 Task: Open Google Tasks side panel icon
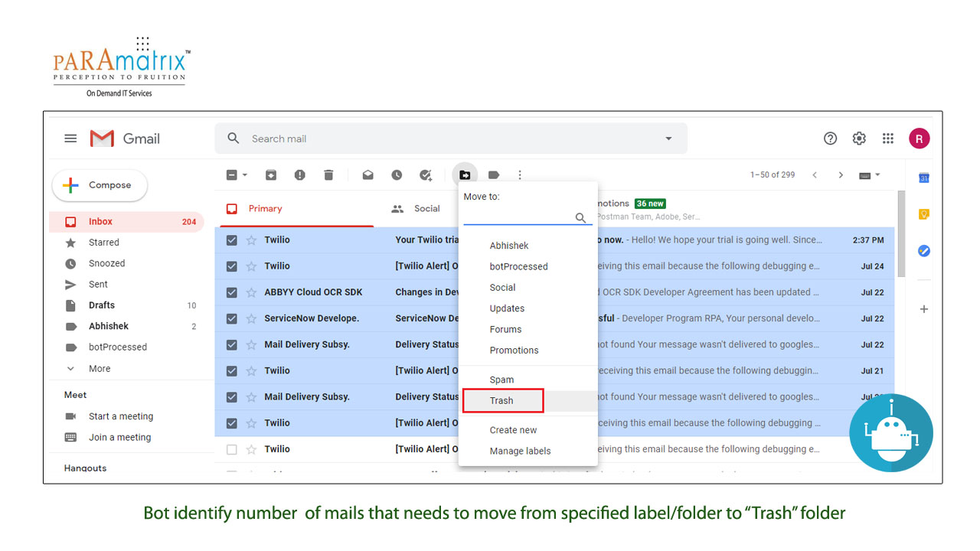pyautogui.click(x=924, y=250)
